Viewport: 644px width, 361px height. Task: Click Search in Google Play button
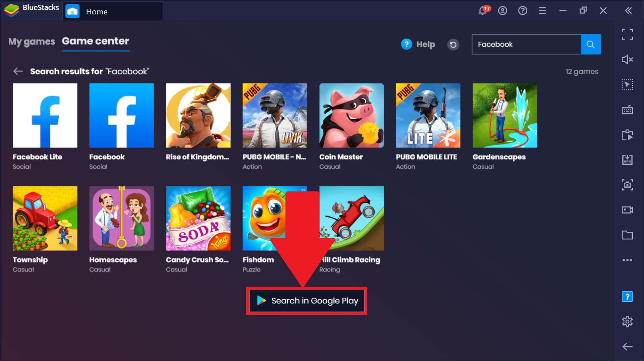coord(307,301)
